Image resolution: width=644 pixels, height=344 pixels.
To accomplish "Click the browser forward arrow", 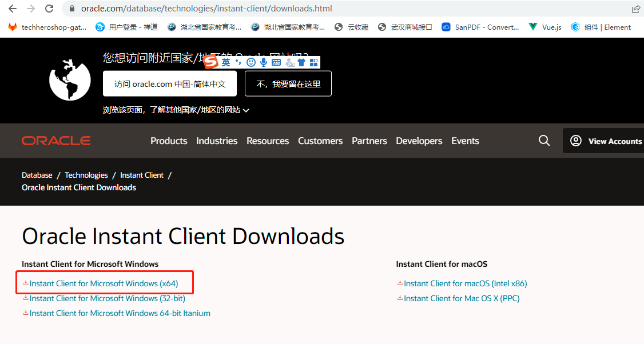I will (31, 8).
